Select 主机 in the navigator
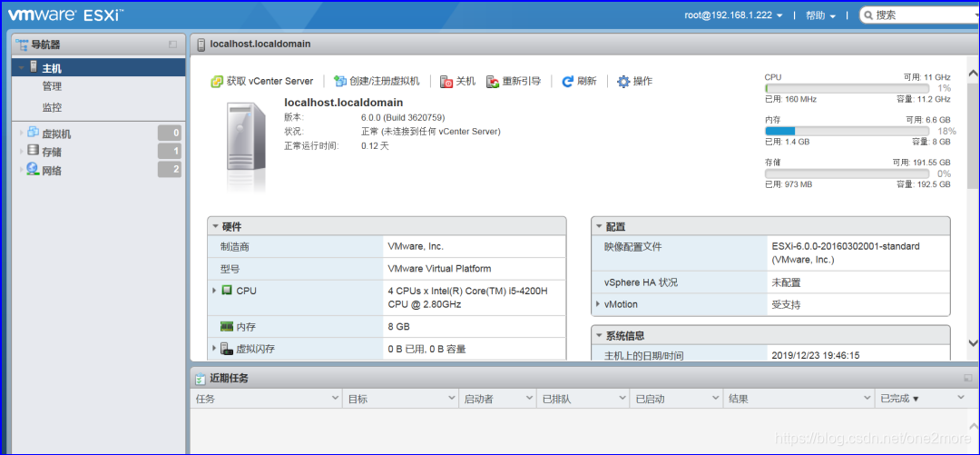Viewport: 980px width, 455px height. tap(99, 67)
